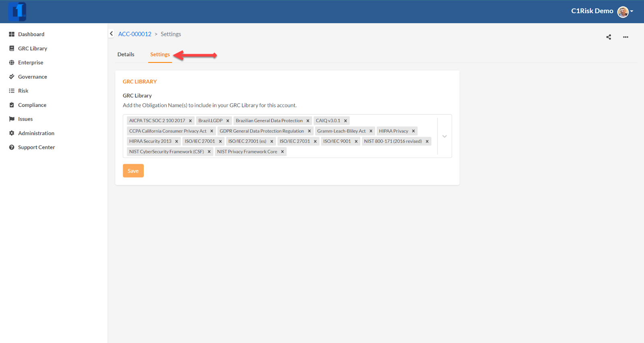Remove the ISO/IEC 27001 (es) tag
This screenshot has width=644, height=343.
pos(272,141)
